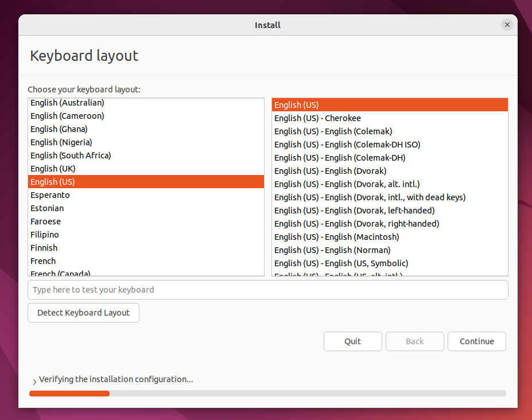
Task: Select Finnish layout
Action: (x=146, y=248)
